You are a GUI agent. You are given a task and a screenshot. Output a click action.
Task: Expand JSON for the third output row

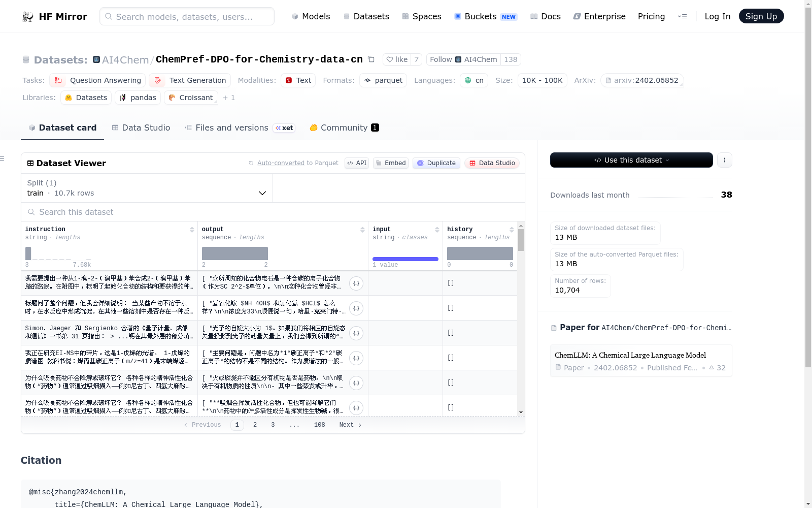point(356,333)
